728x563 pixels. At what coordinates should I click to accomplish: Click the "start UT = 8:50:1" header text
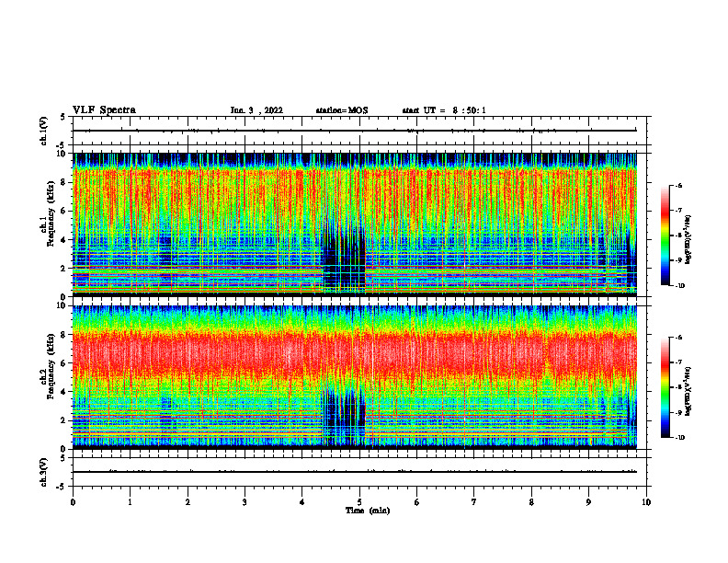(444, 110)
